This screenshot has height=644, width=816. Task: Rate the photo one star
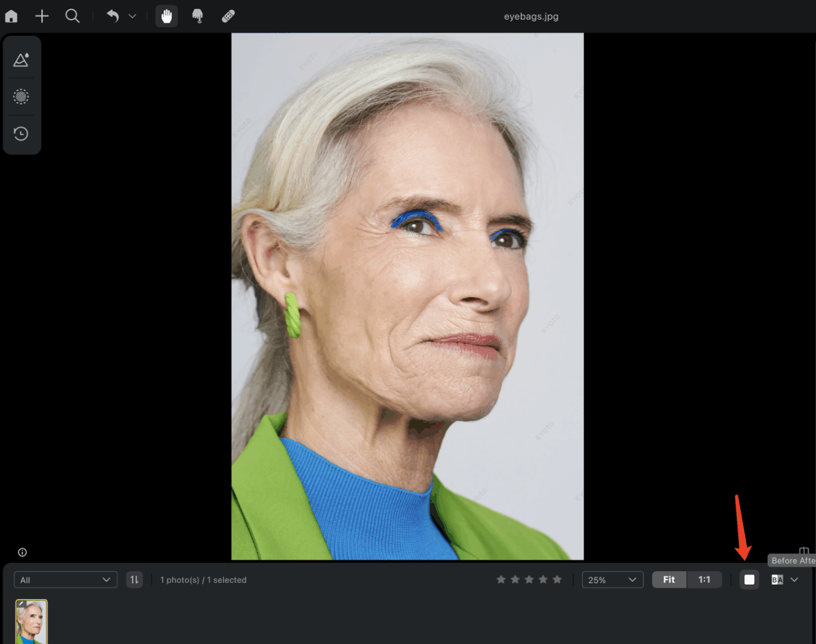tap(501, 579)
